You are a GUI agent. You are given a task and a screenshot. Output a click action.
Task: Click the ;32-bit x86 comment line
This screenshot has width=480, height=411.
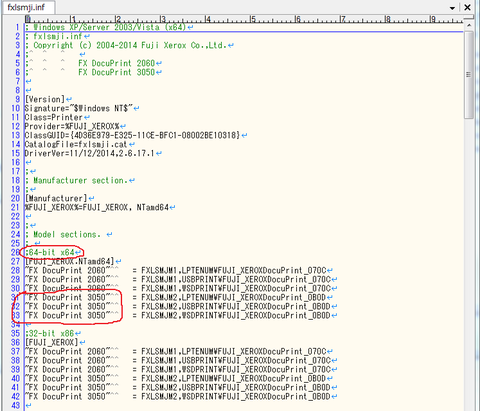pos(50,333)
